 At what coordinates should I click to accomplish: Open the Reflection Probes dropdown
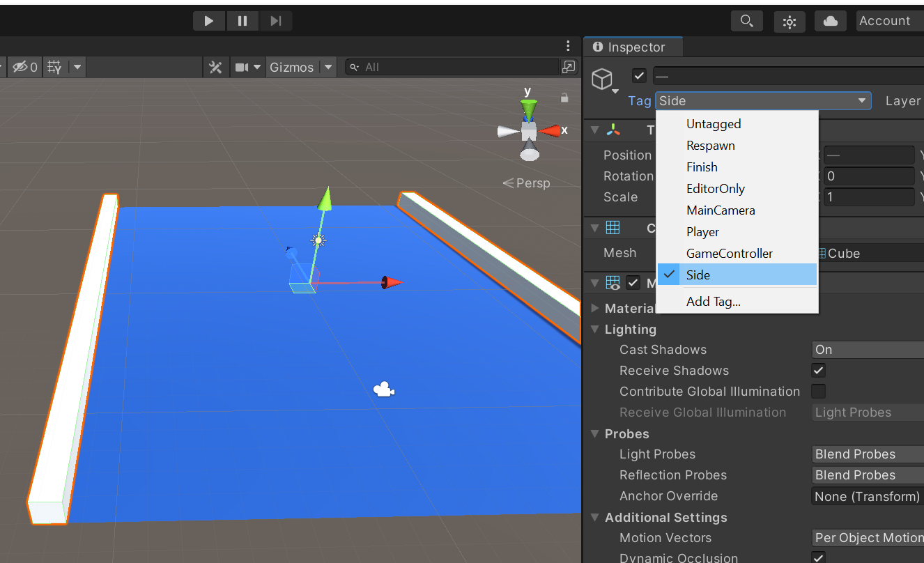click(868, 475)
